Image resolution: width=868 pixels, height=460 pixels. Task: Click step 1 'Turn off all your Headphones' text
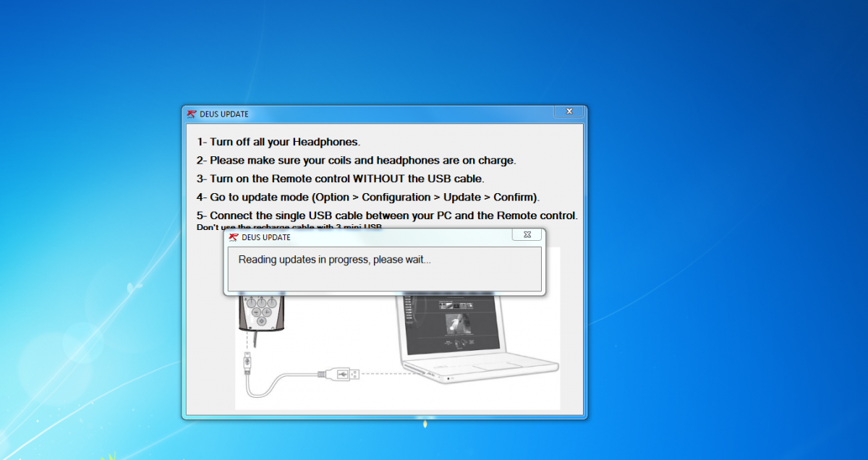pos(278,142)
